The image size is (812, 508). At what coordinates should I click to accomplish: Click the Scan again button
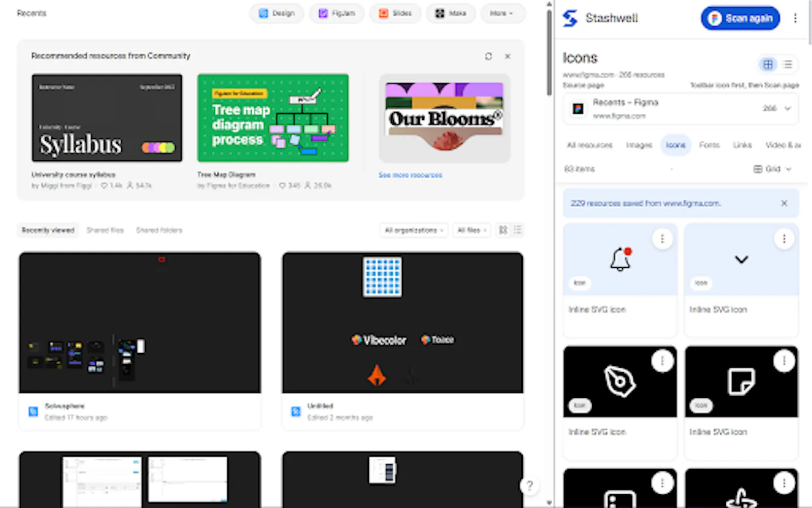(x=740, y=18)
